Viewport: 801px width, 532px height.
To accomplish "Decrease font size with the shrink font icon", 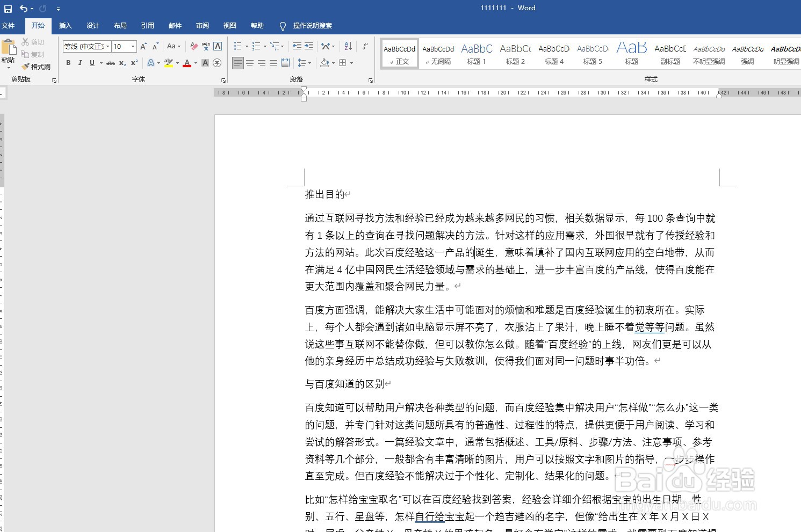I will coord(155,47).
